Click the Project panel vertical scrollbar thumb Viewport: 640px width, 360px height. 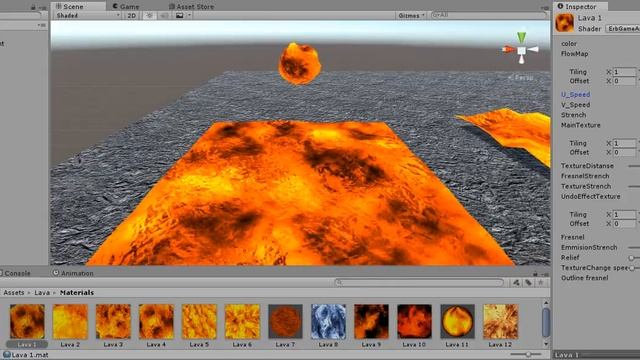546,323
